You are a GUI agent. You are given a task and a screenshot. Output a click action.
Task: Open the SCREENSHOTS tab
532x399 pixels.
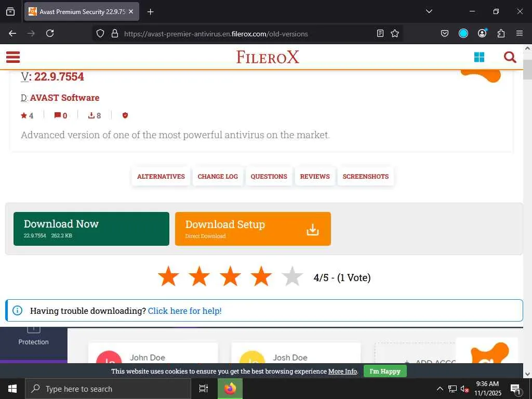click(x=365, y=177)
